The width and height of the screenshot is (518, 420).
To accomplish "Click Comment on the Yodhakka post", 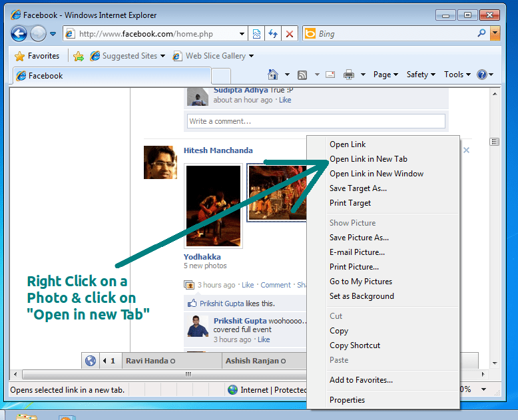I will click(x=276, y=285).
